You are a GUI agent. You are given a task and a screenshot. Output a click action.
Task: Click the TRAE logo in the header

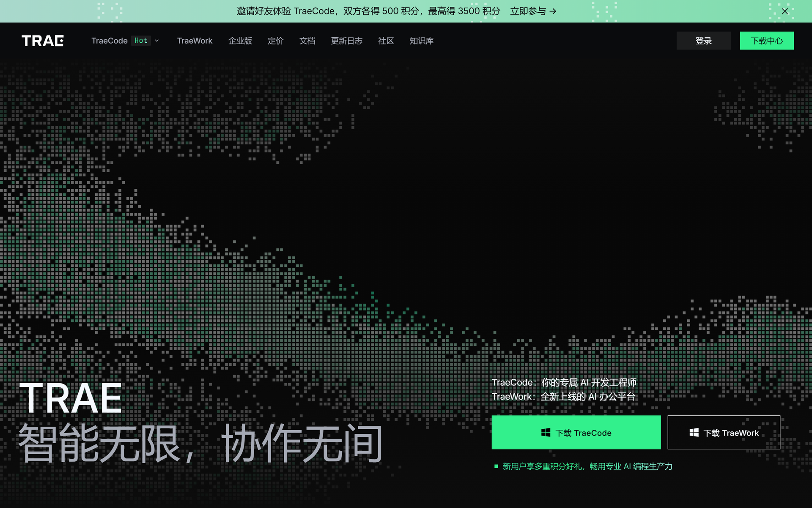pyautogui.click(x=43, y=41)
